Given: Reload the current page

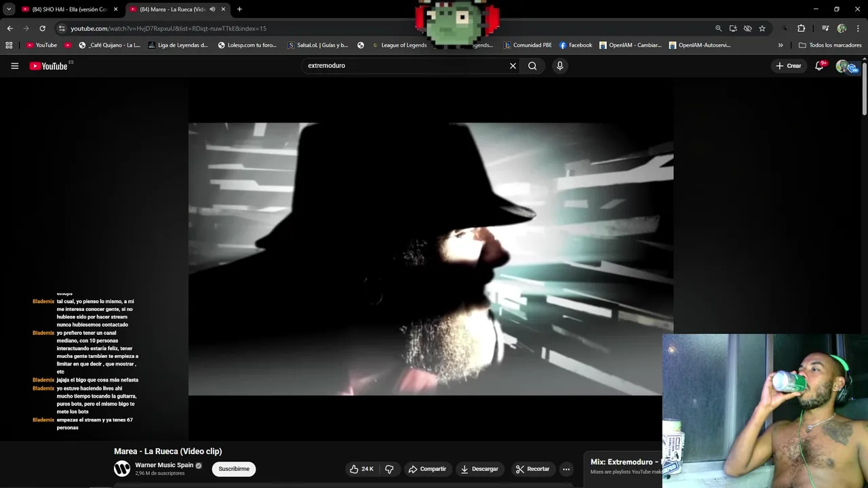Looking at the screenshot, I should [x=42, y=28].
